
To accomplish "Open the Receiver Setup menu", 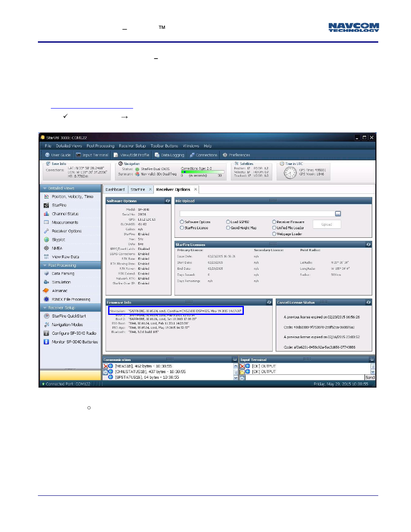I will pyautogui.click(x=132, y=146).
